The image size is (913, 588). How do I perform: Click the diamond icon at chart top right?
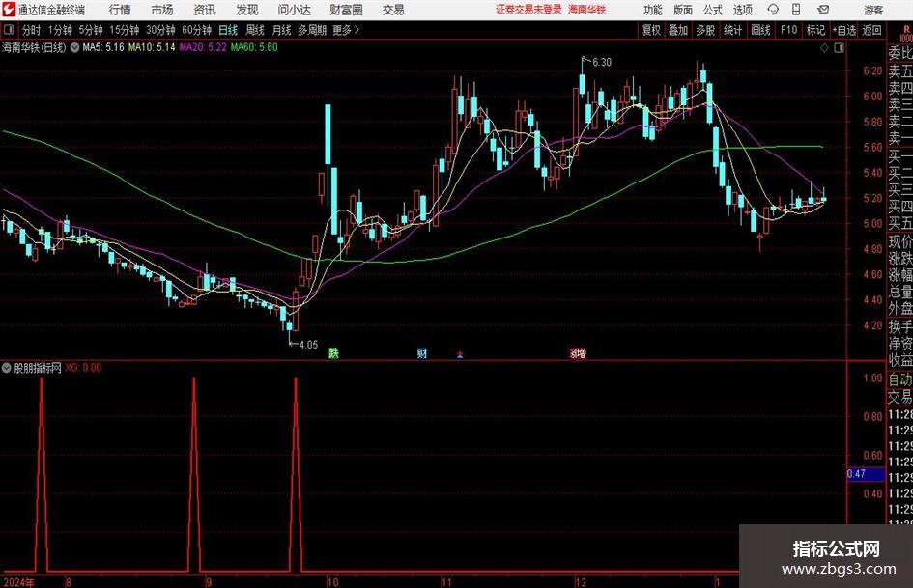coord(824,48)
